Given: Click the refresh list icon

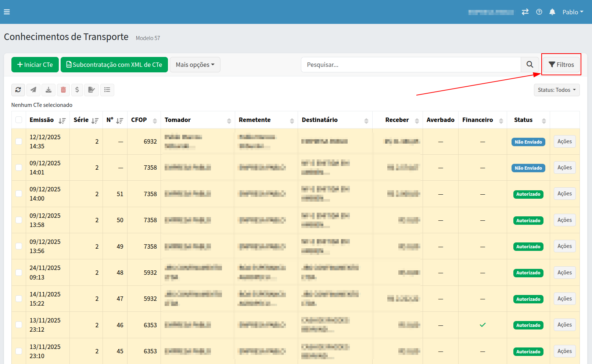Looking at the screenshot, I should [18, 90].
